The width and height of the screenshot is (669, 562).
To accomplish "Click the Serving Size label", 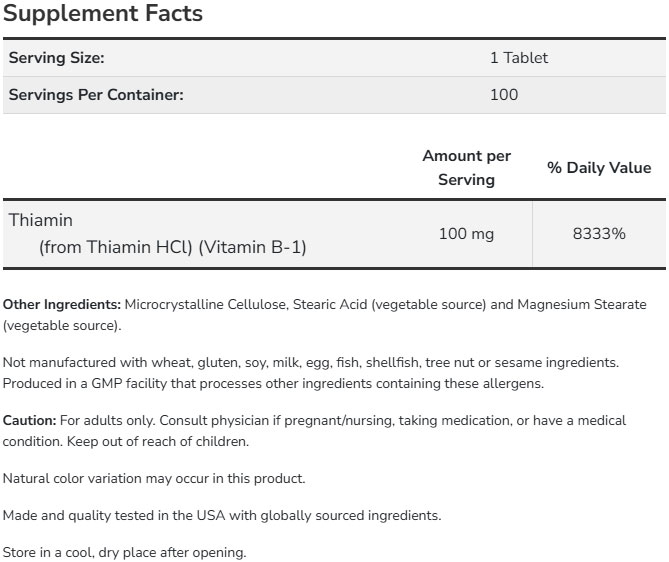I will [x=56, y=58].
